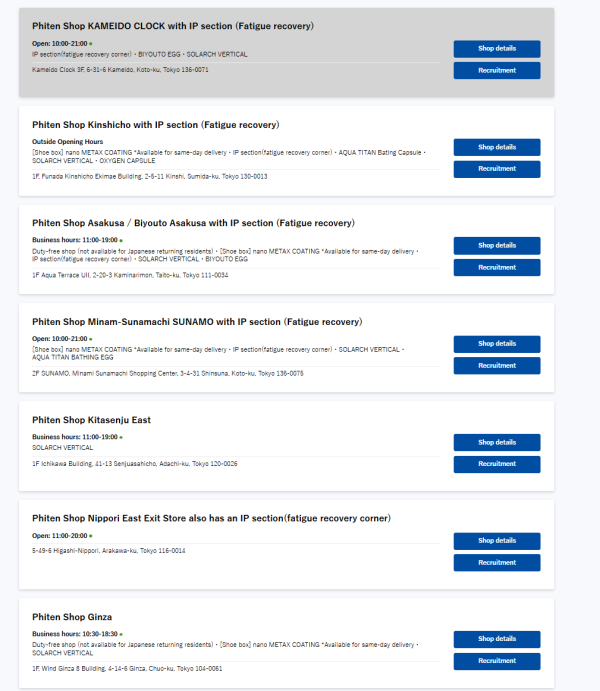Click Recruitment for Nippori East Exit Store
This screenshot has width=600, height=691.
tap(496, 562)
